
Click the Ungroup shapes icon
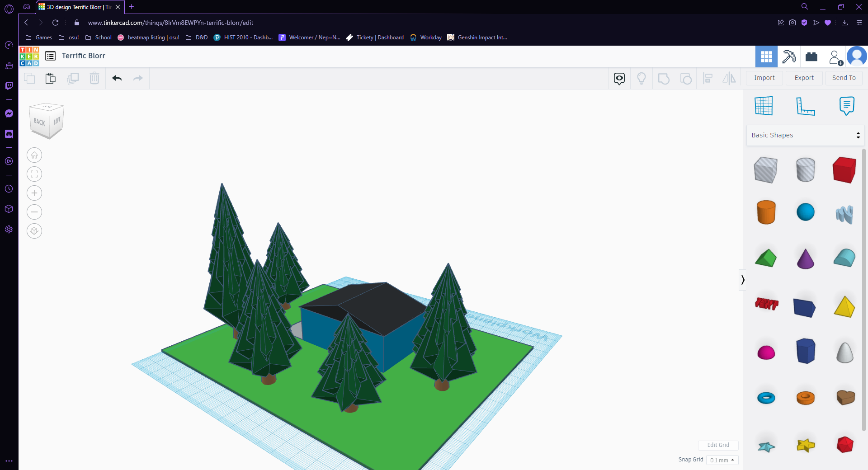pyautogui.click(x=686, y=79)
